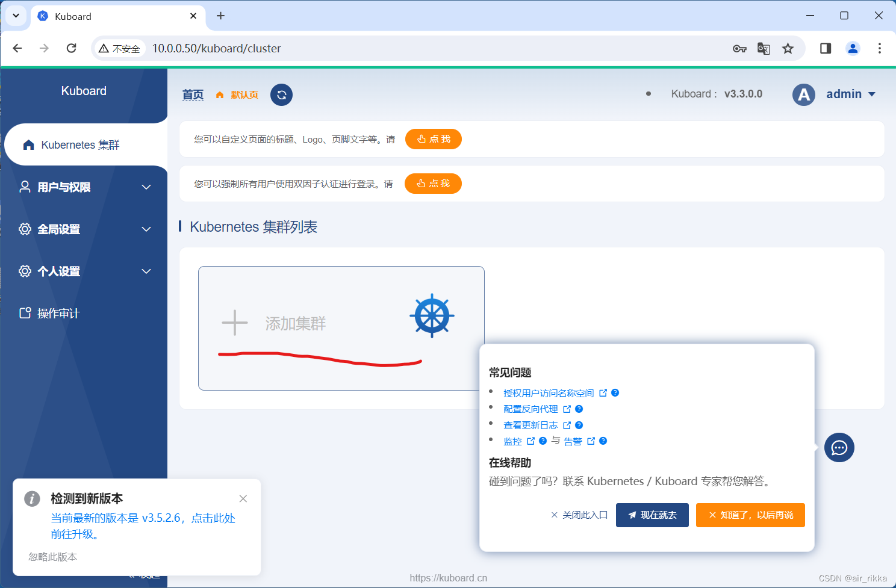Image resolution: width=896 pixels, height=588 pixels.
Task: Open the browser side panel icon
Action: click(x=826, y=48)
